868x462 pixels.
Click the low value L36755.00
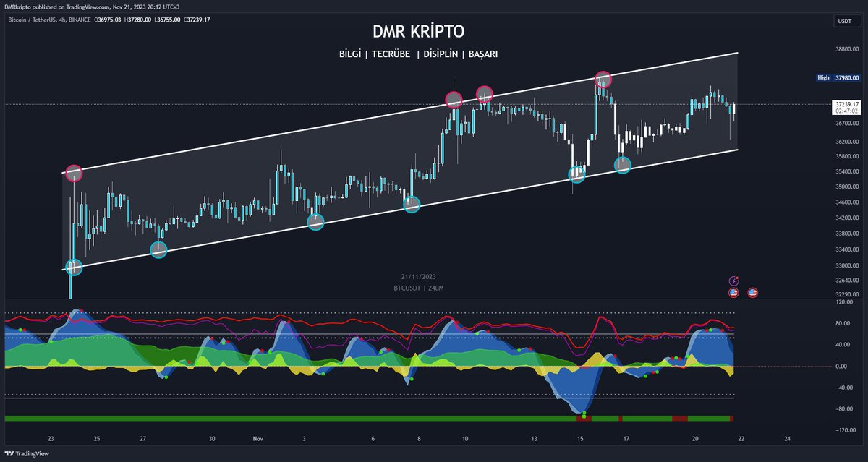[x=170, y=20]
